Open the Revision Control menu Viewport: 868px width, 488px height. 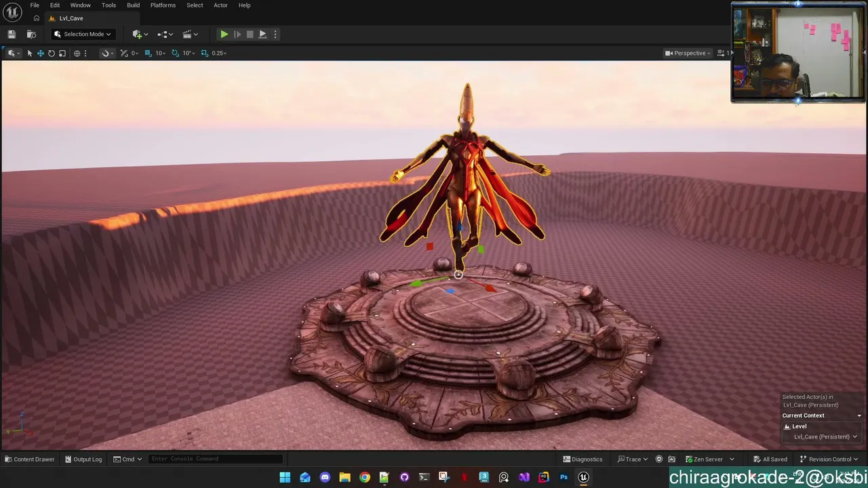point(829,459)
